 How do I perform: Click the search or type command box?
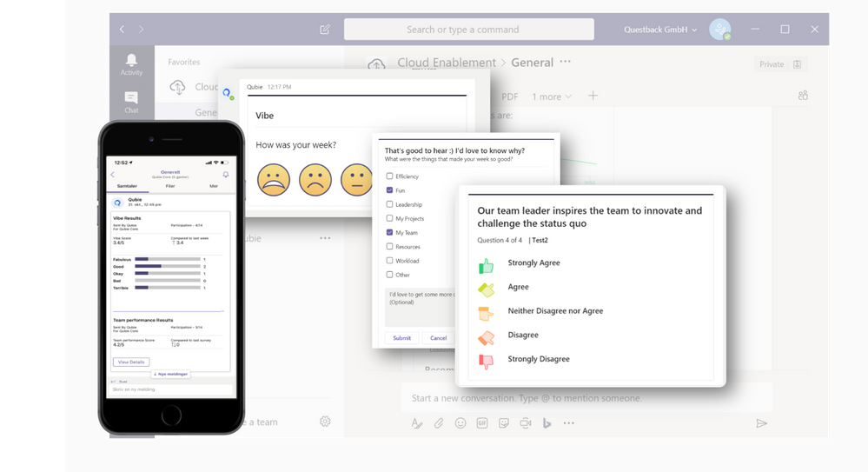pos(469,30)
